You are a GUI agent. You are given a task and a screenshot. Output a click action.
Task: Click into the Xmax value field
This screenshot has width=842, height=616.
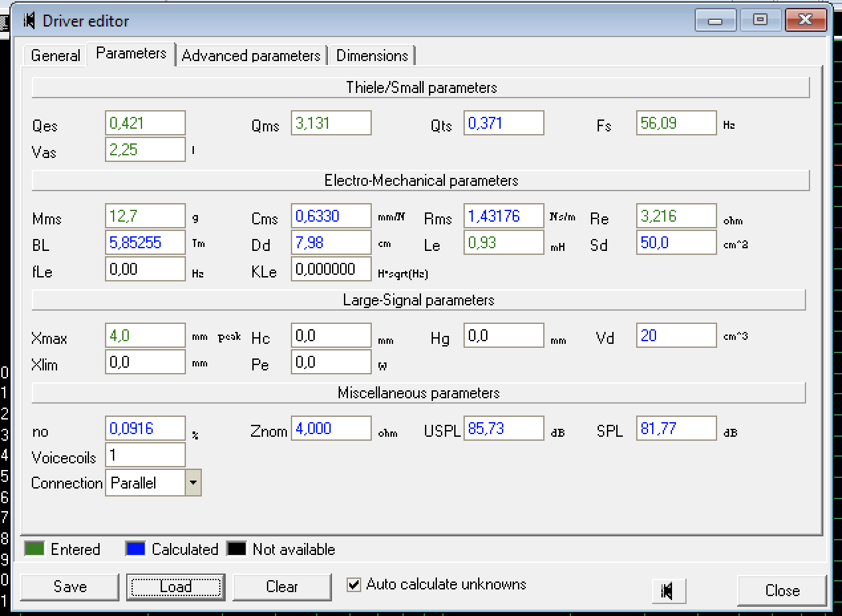coord(145,336)
